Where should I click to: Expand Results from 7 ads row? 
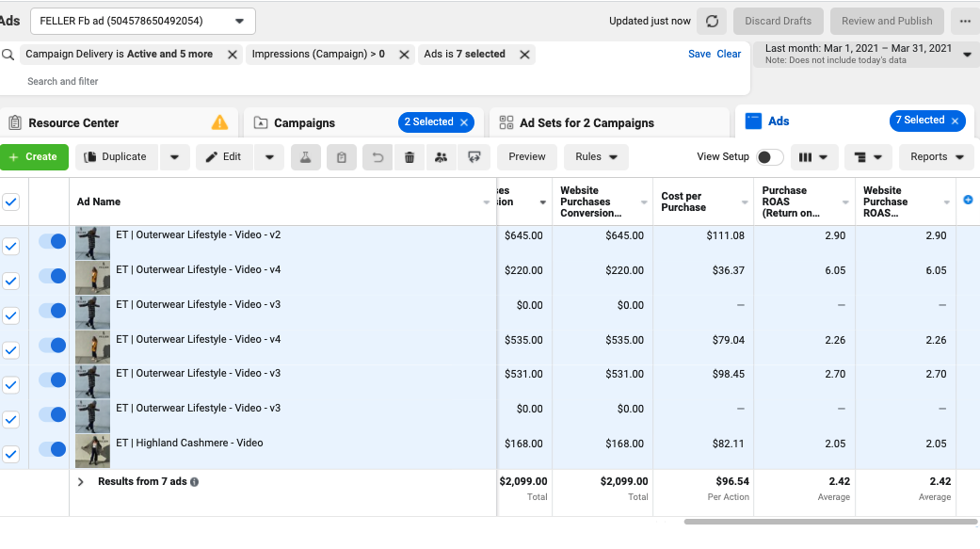tap(81, 481)
